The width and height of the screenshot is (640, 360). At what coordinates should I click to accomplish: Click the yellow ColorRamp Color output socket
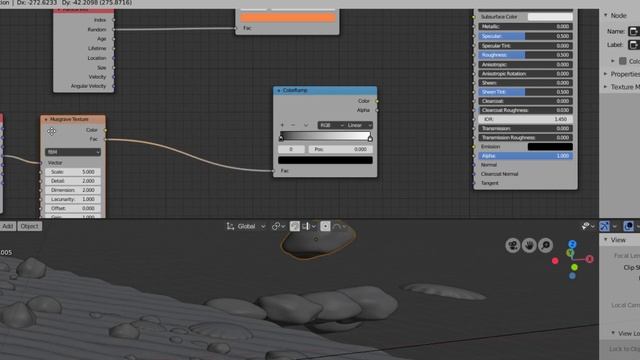[377, 101]
